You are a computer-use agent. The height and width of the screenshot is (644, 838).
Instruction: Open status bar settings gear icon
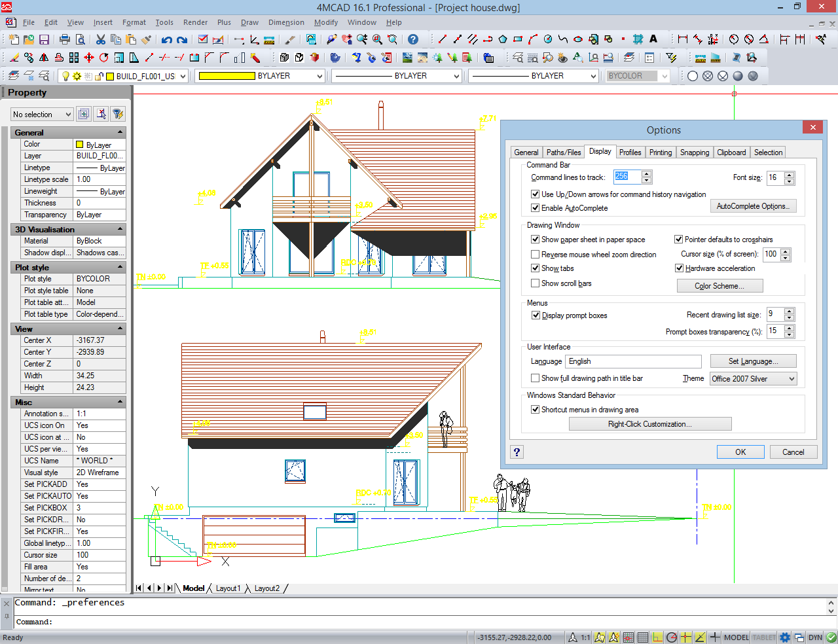(785, 637)
